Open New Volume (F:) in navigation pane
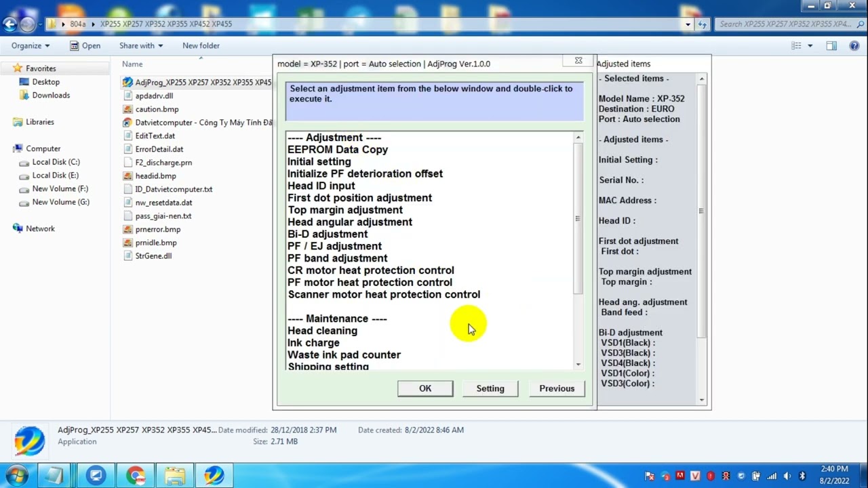 (x=60, y=188)
